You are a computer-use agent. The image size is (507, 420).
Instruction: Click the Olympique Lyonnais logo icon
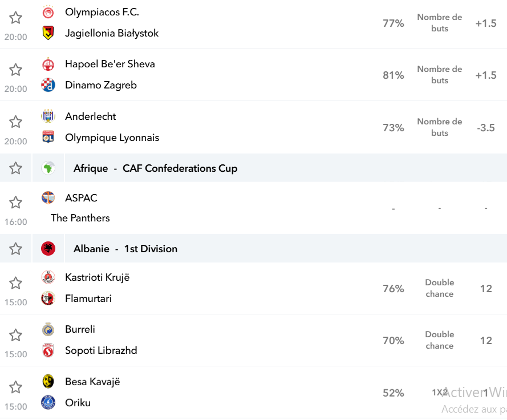[48, 137]
